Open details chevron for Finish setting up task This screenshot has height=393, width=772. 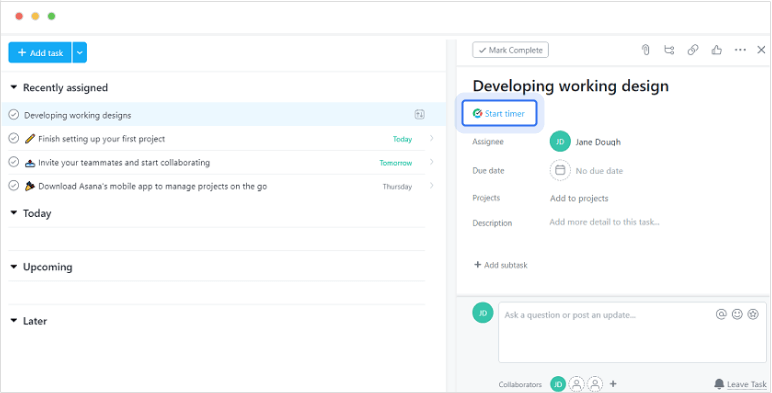(431, 138)
